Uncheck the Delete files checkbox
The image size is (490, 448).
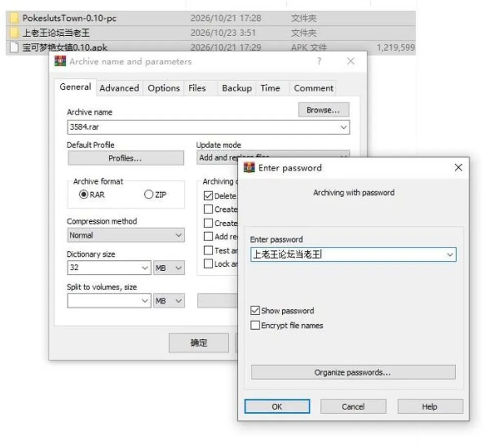[x=208, y=196]
